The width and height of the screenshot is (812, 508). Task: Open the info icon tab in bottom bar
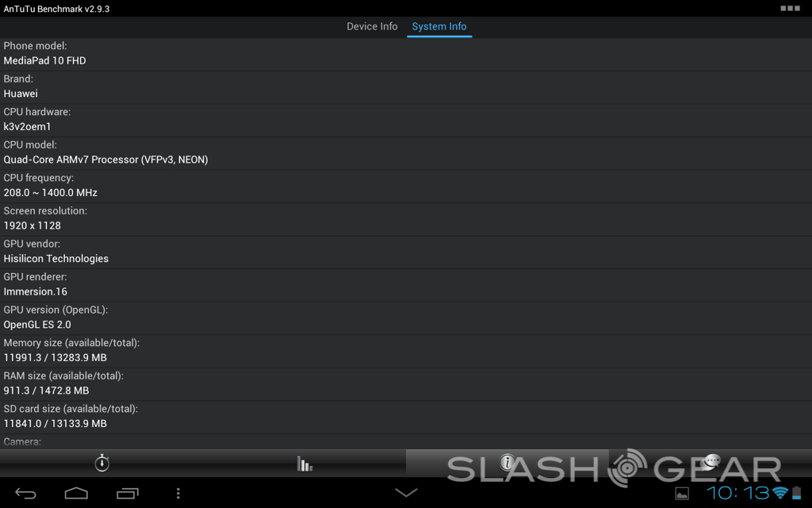pos(507,463)
